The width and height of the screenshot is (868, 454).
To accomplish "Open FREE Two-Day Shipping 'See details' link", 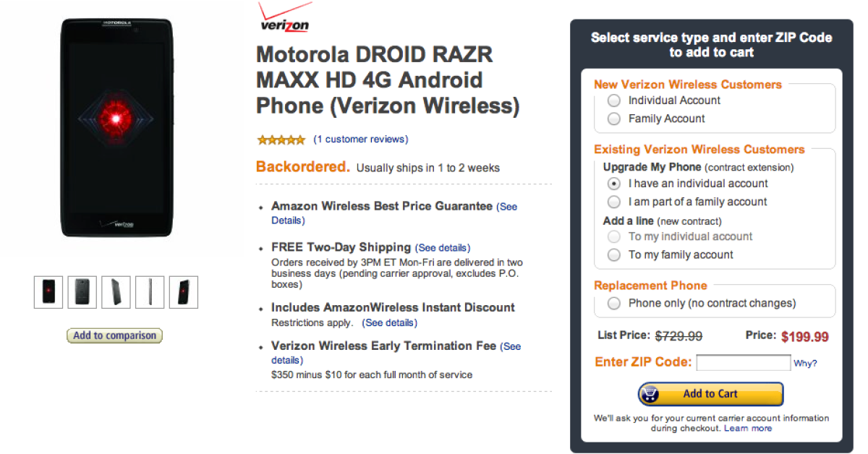I will tap(443, 248).
